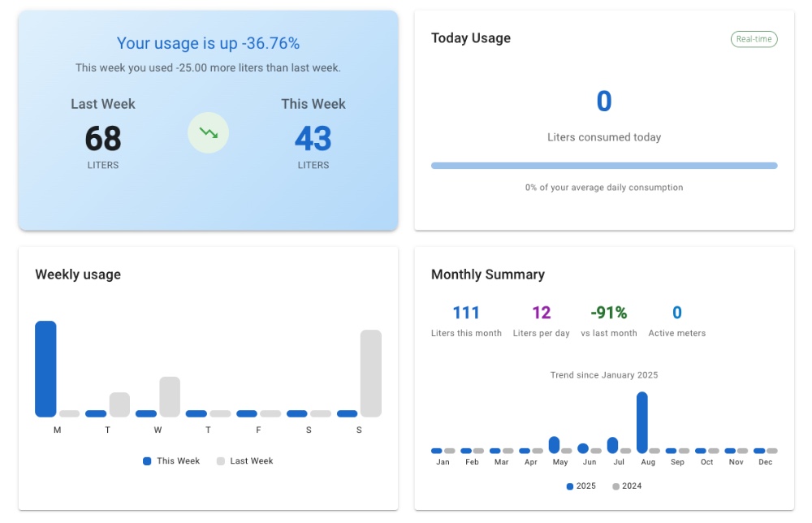The image size is (812, 523).
Task: Click the Active meters stat icon value
Action: pyautogui.click(x=677, y=312)
